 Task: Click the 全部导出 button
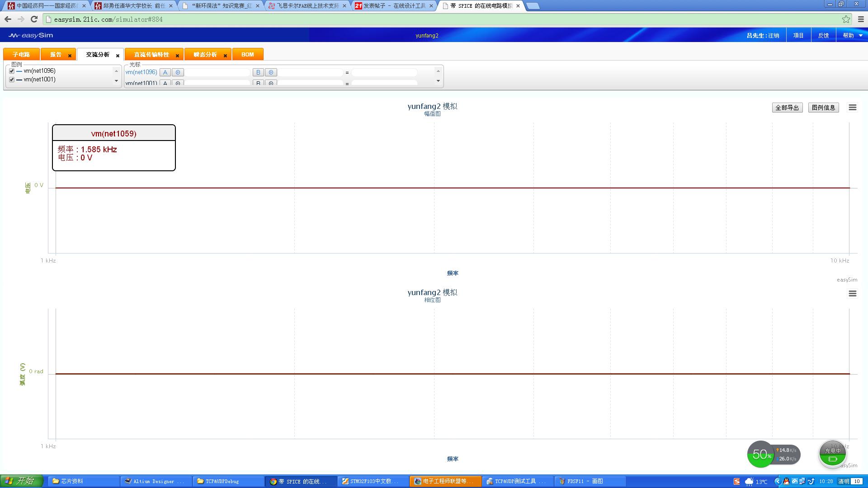point(787,108)
